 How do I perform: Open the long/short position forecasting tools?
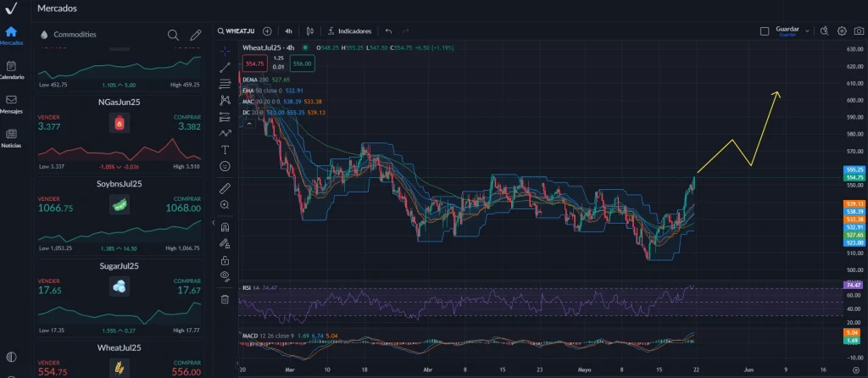coord(225,117)
